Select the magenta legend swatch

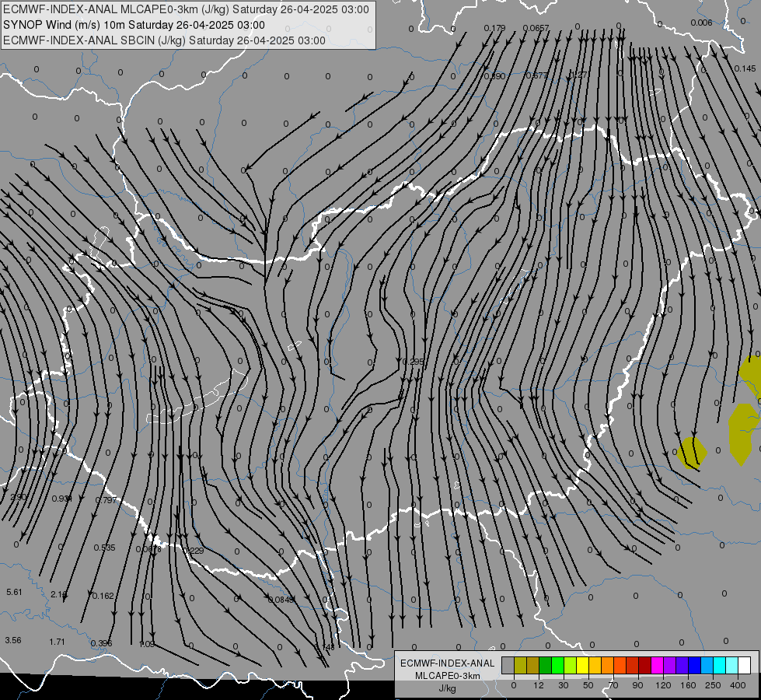[657, 665]
